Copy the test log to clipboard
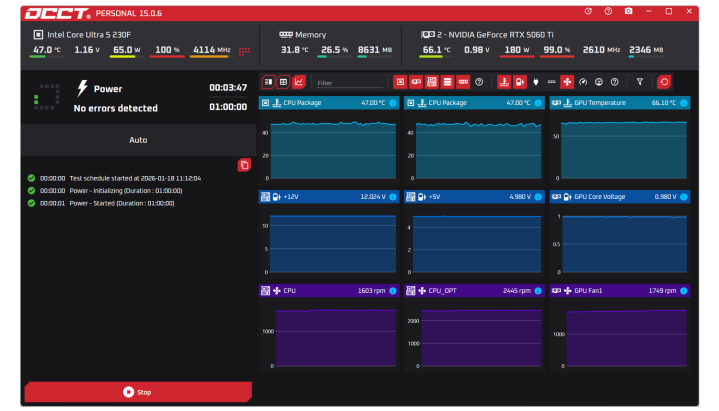 (x=244, y=165)
